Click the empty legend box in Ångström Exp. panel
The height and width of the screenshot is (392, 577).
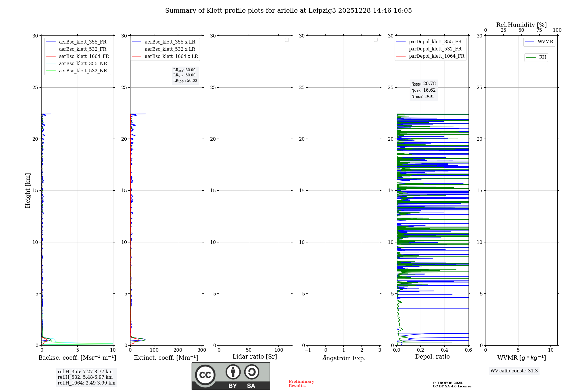376,40
